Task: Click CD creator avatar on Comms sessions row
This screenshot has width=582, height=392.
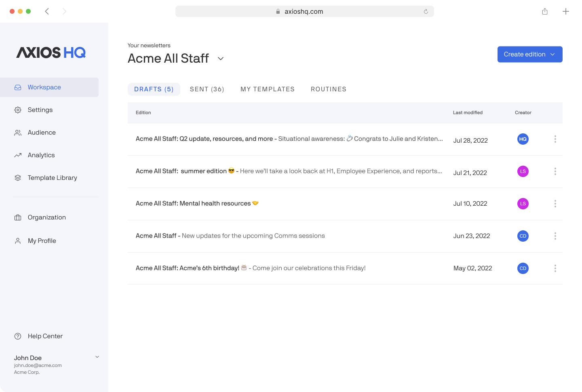Action: click(x=523, y=236)
